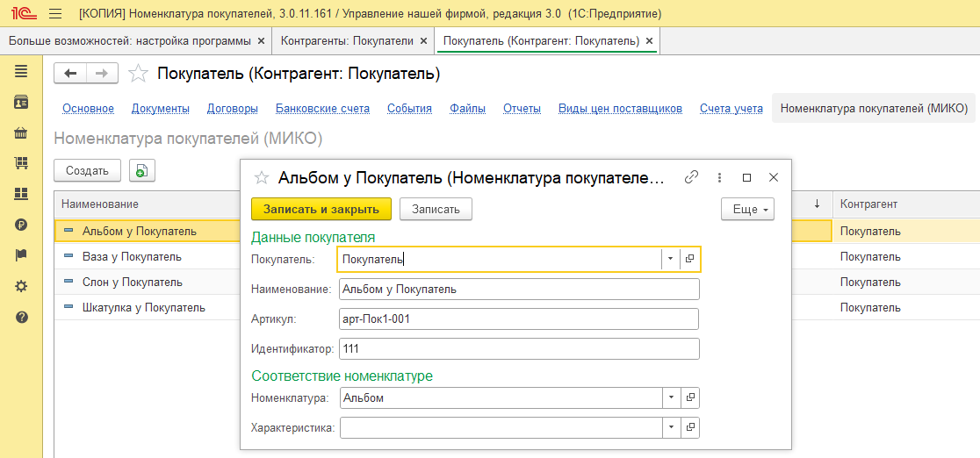Viewport: 980px width, 458px height.
Task: Open the purchases cart icon in sidebar
Action: point(21,164)
